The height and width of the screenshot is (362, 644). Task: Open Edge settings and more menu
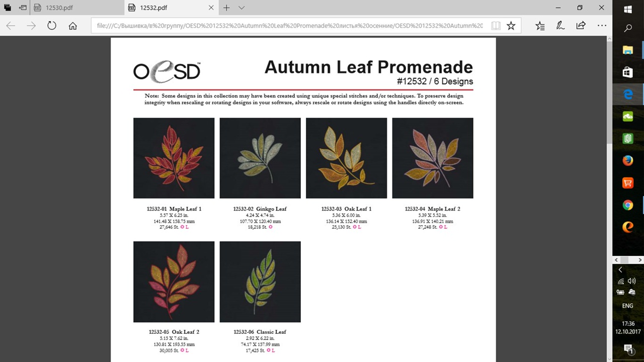tap(602, 26)
